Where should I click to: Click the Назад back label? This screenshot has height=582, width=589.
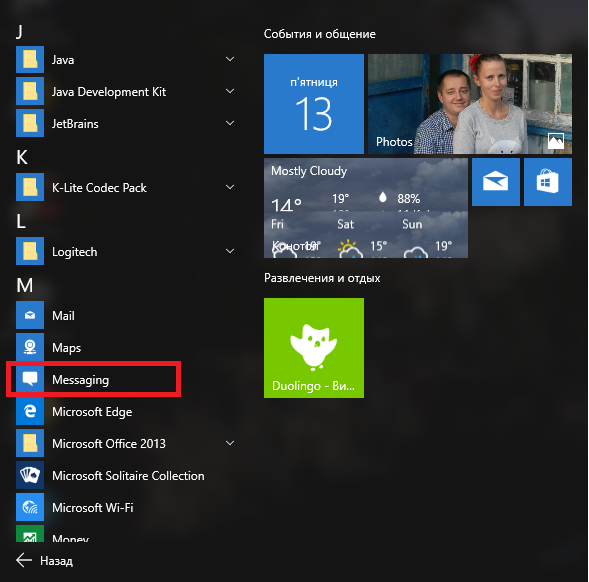pyautogui.click(x=57, y=561)
